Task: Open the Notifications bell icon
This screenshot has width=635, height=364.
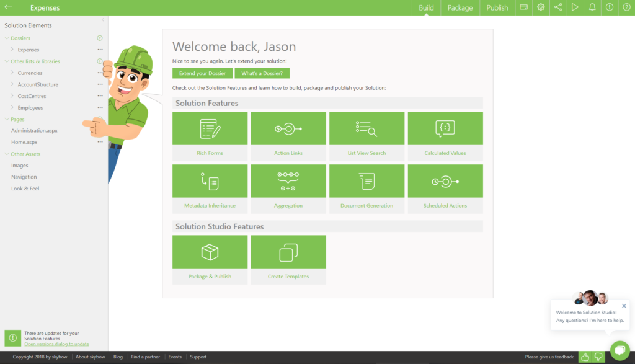Action: tap(593, 7)
